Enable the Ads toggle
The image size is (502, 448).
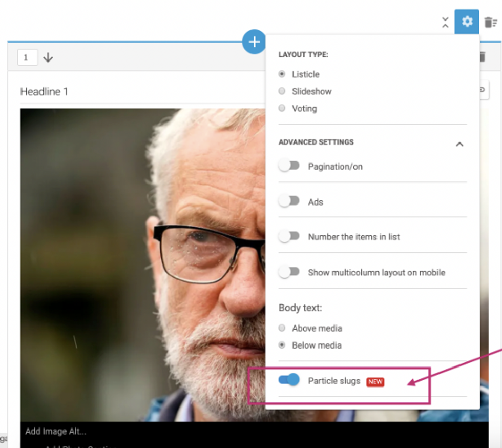(x=289, y=201)
